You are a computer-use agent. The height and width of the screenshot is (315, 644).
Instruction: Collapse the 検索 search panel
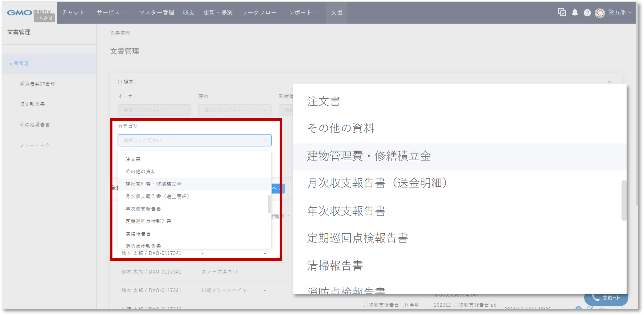(610, 81)
